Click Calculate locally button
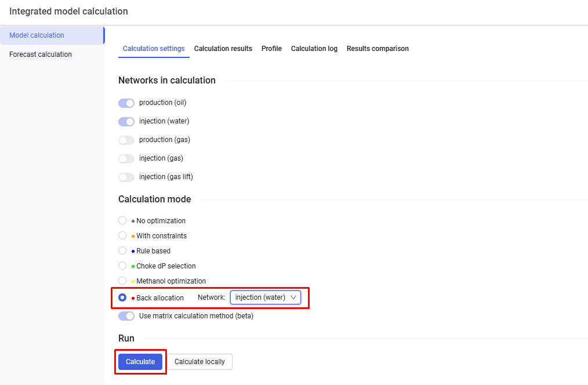588x385 pixels. click(x=199, y=362)
